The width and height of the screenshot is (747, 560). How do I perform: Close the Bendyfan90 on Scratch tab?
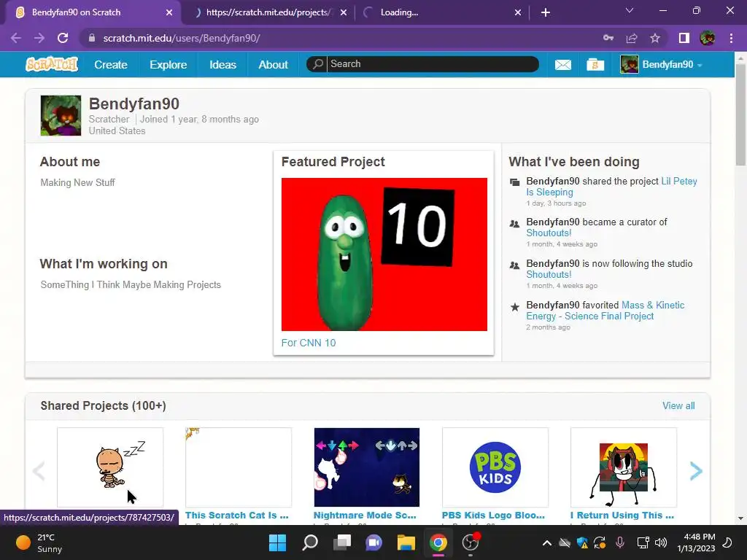coord(169,12)
